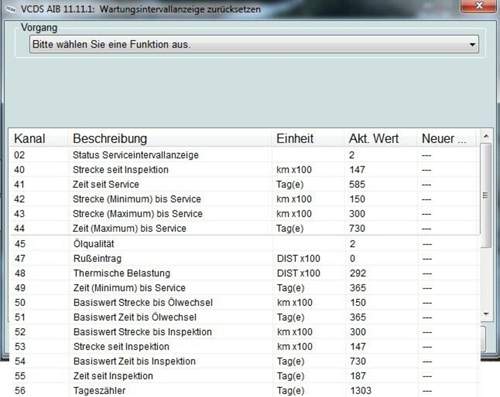Select row Status Serviceintervallanzeige
The image size is (500, 397).
[x=245, y=155]
